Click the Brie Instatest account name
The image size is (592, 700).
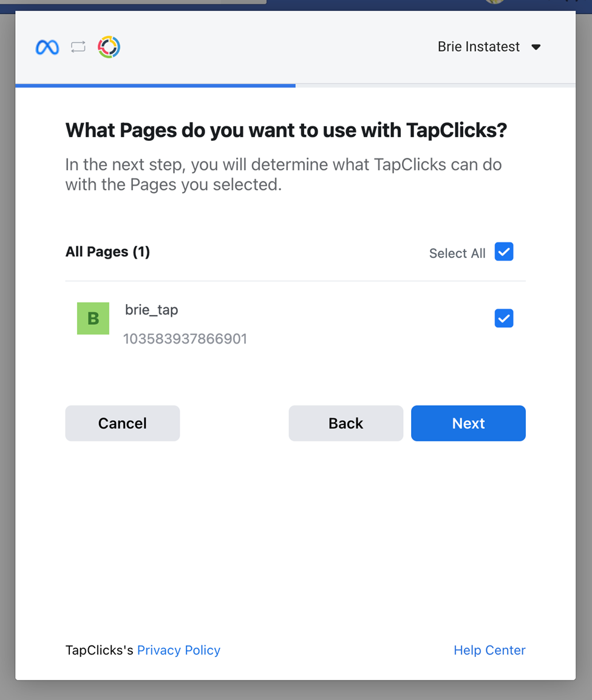478,46
